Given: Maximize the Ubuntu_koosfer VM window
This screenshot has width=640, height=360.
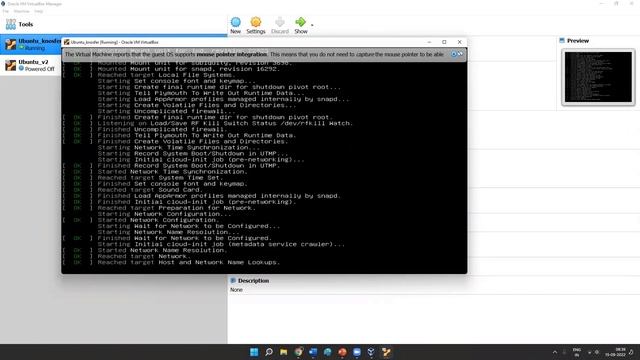Looking at the screenshot, I should coord(444,42).
